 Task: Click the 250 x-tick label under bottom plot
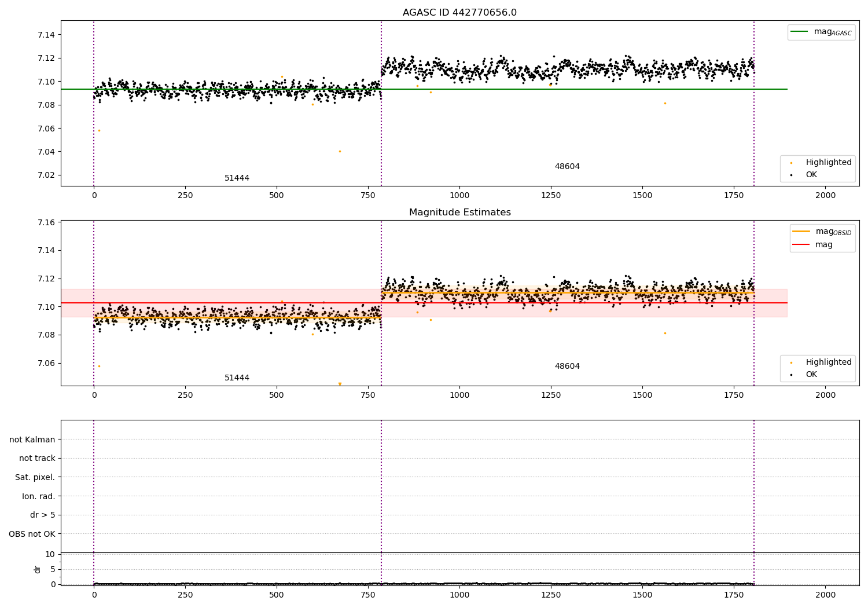click(185, 595)
